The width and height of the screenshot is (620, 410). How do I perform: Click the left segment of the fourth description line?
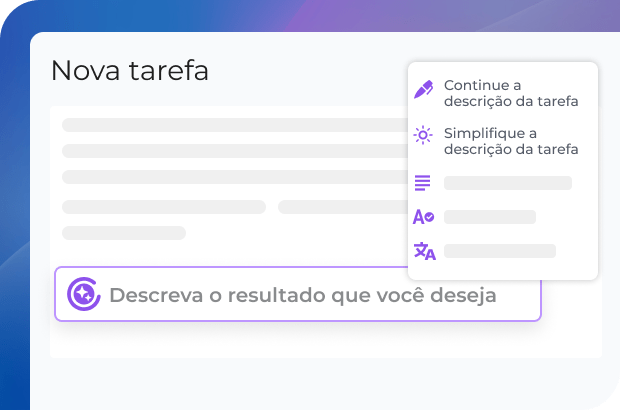point(163,207)
